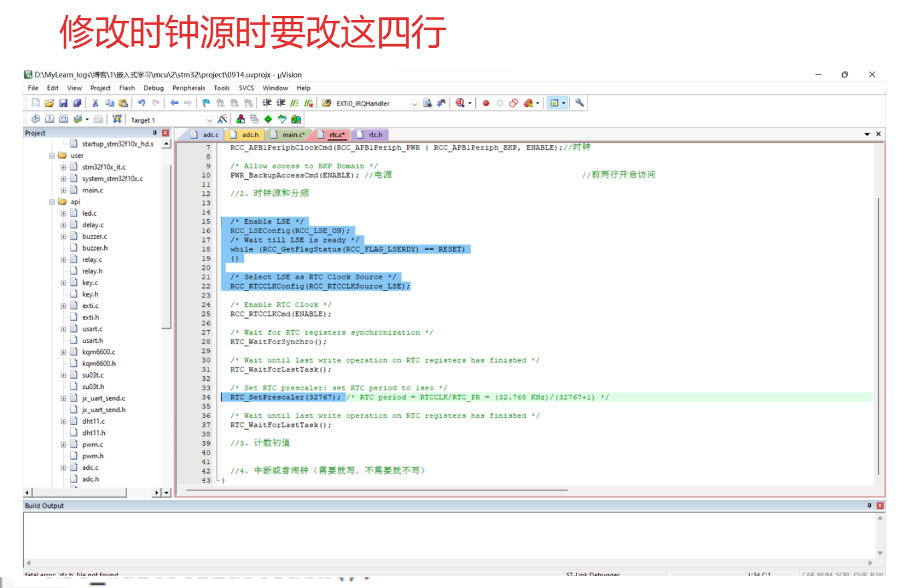Unindent the selected lines icon
Image resolution: width=917 pixels, height=588 pixels.
(x=281, y=103)
